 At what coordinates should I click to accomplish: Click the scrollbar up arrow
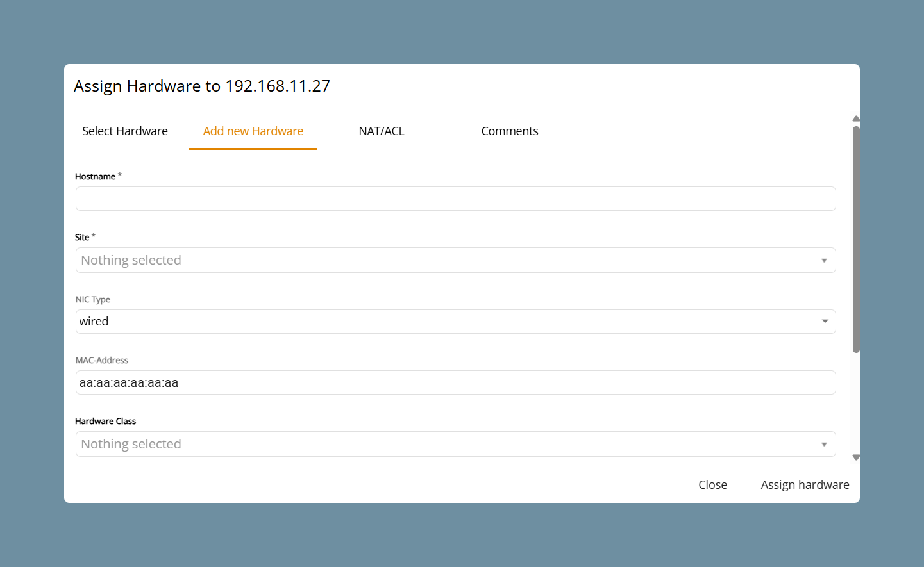click(x=856, y=119)
